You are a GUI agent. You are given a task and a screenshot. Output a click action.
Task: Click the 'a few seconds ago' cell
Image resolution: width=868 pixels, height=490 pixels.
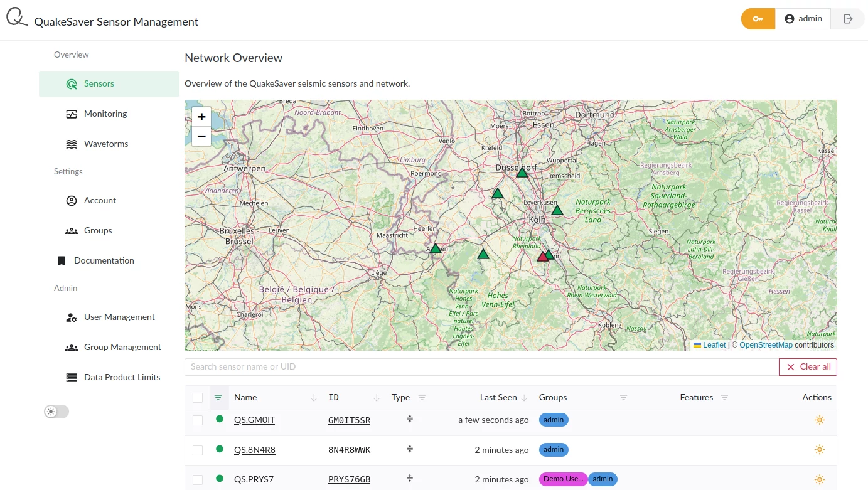(x=493, y=420)
